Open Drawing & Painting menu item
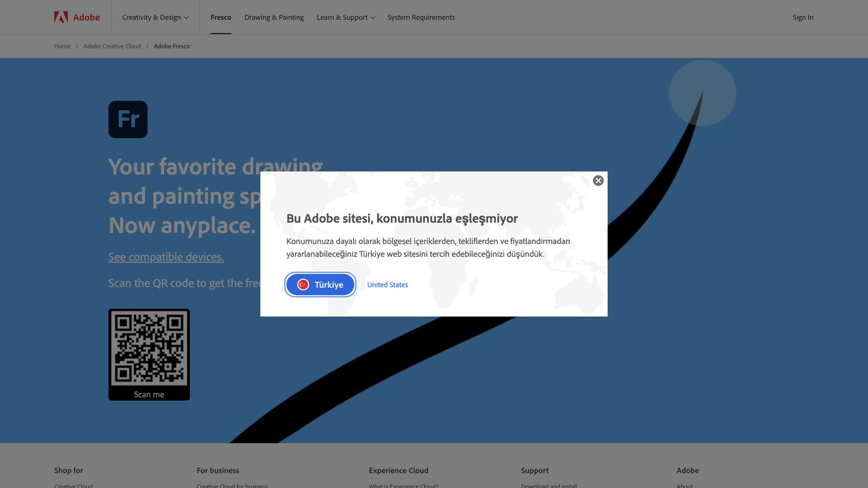The width and height of the screenshot is (868, 488). point(274,17)
